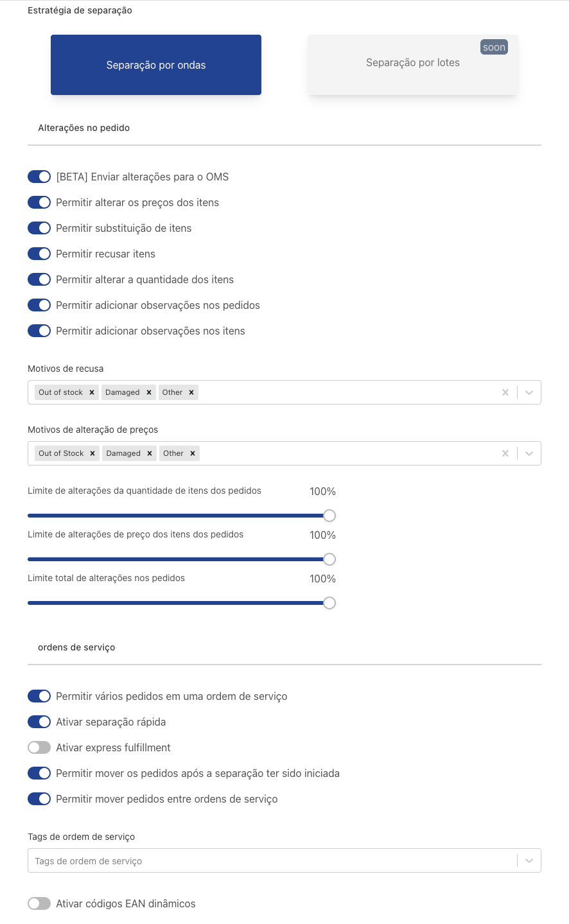Remove 'Damaged' tag from Motivos de recusa
The image size is (569, 924).
149,392
